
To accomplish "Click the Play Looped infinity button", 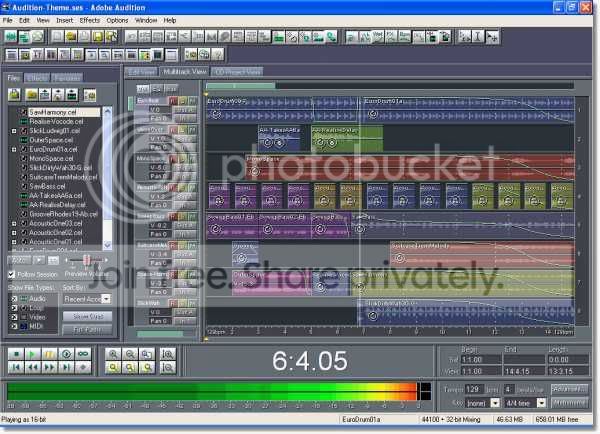I will pyautogui.click(x=83, y=354).
